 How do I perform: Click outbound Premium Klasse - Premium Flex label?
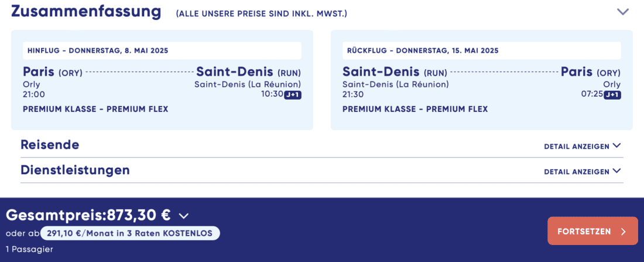click(95, 109)
